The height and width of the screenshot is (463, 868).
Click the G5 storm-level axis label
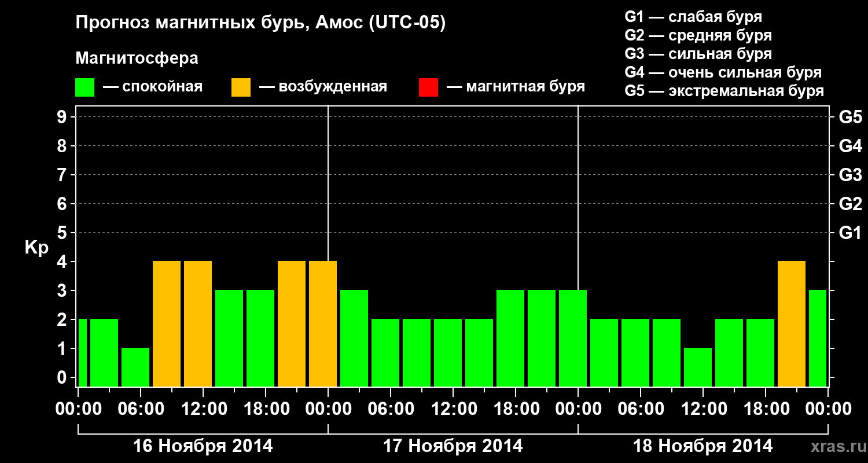[x=851, y=117]
